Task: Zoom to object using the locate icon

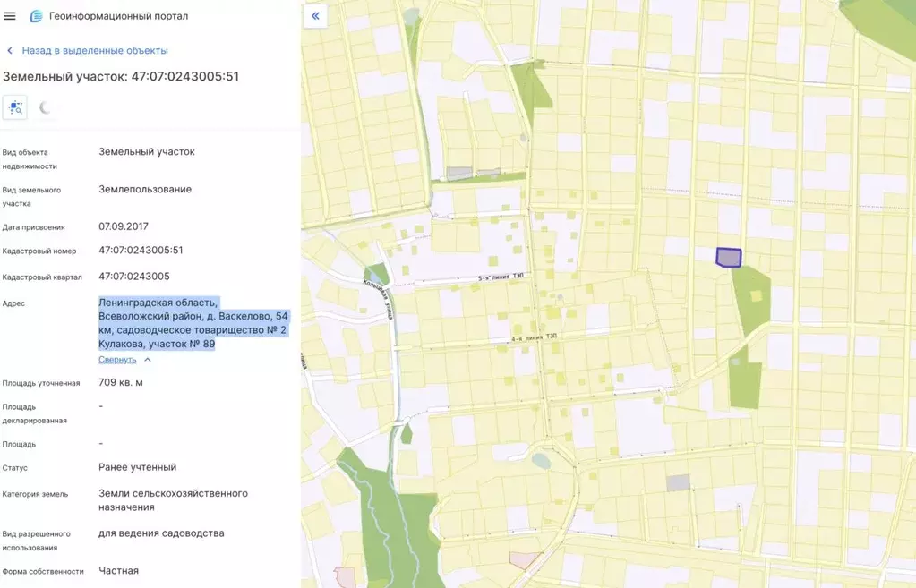Action: pyautogui.click(x=15, y=107)
